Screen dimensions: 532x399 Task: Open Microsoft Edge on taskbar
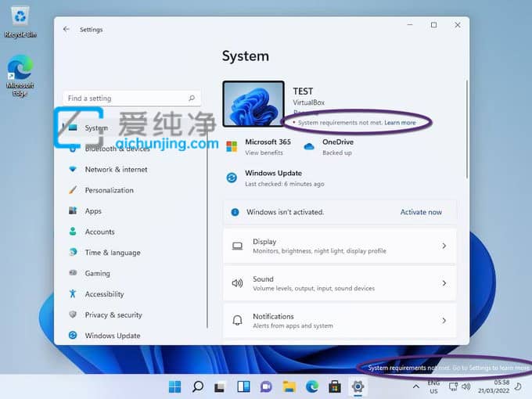click(312, 386)
